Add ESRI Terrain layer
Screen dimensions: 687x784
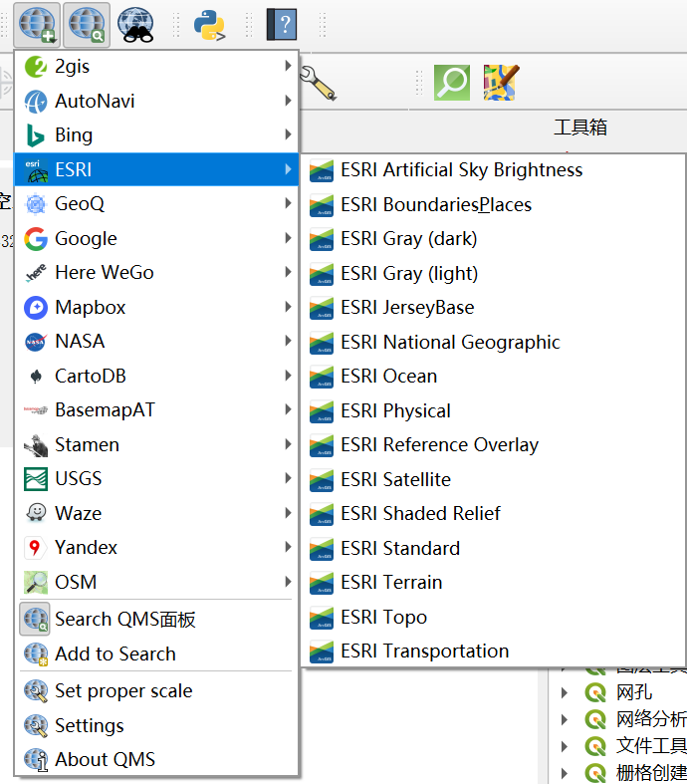(493, 583)
